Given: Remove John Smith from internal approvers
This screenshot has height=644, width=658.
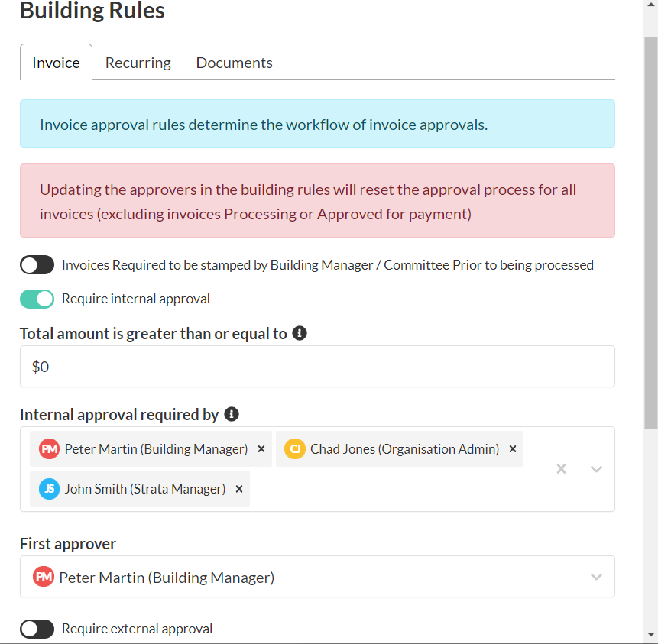Looking at the screenshot, I should 239,489.
